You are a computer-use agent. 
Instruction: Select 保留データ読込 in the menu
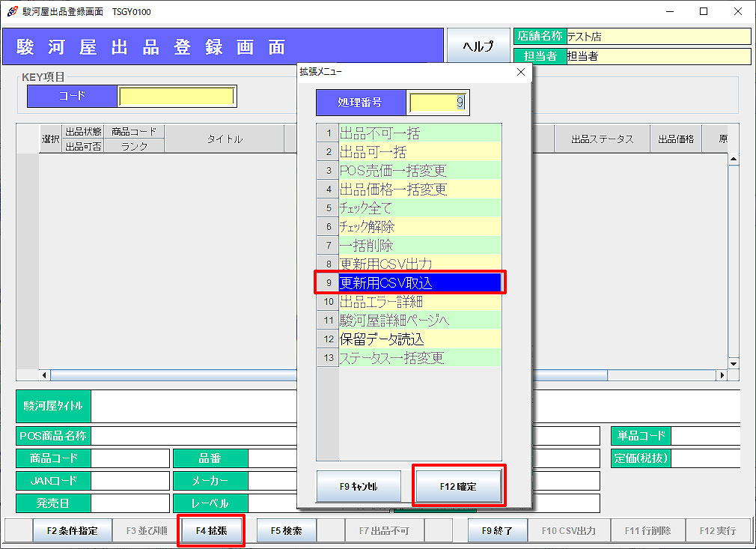(419, 339)
